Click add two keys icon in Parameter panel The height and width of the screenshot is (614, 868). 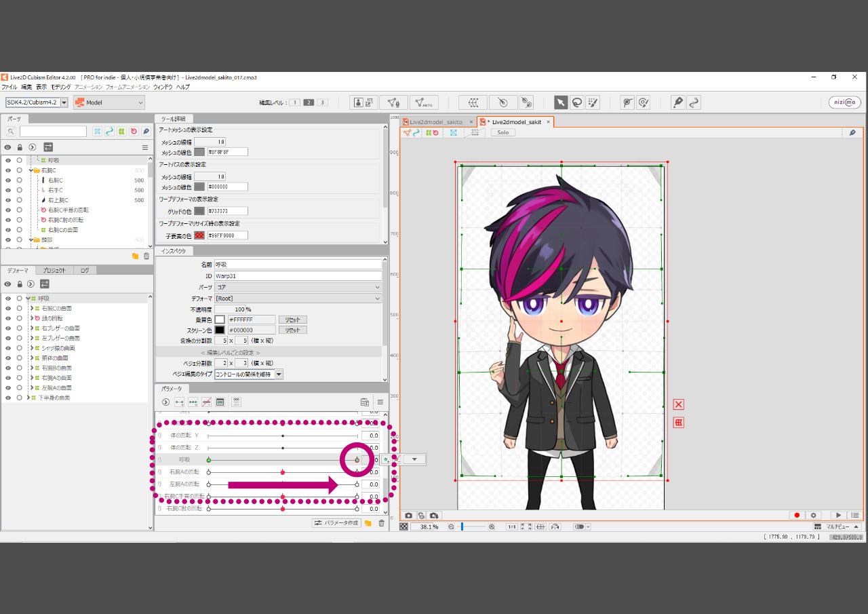pos(180,402)
